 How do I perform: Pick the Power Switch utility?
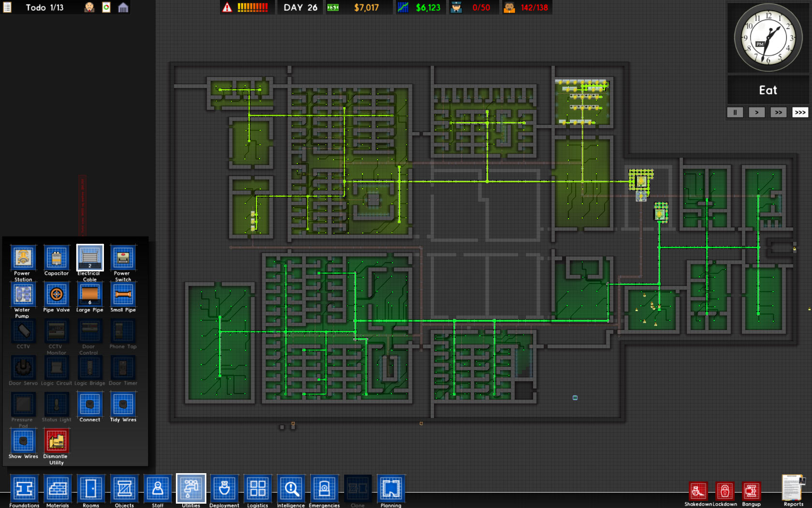[123, 258]
